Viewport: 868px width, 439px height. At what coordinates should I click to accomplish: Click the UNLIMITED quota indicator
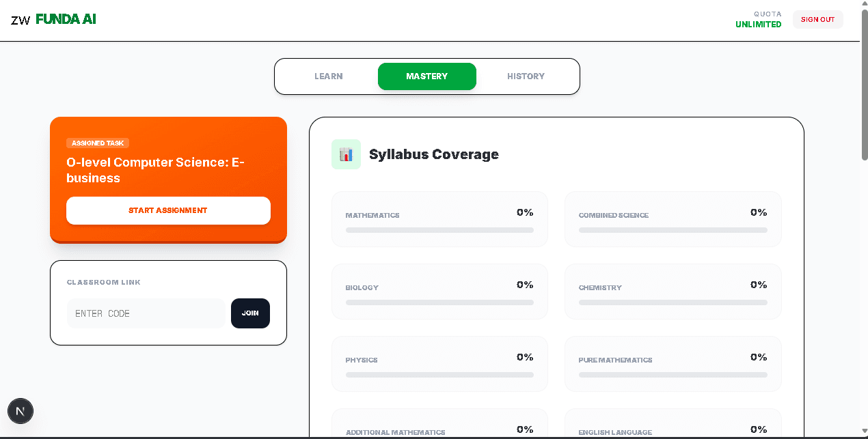coord(758,24)
